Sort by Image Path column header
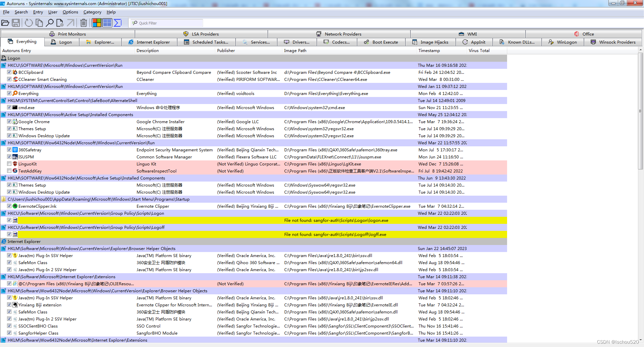The height and width of the screenshot is (347, 644). pyautogui.click(x=349, y=51)
